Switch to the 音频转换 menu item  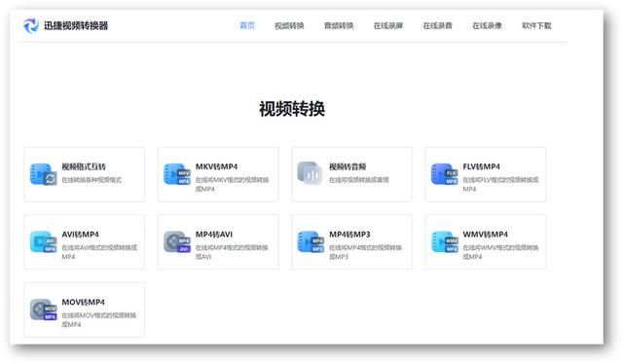click(x=339, y=26)
